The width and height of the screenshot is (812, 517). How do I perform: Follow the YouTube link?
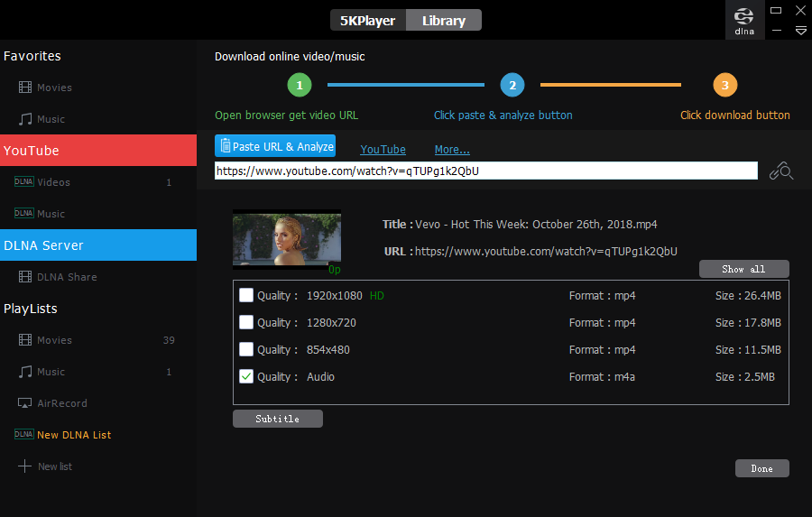(383, 149)
